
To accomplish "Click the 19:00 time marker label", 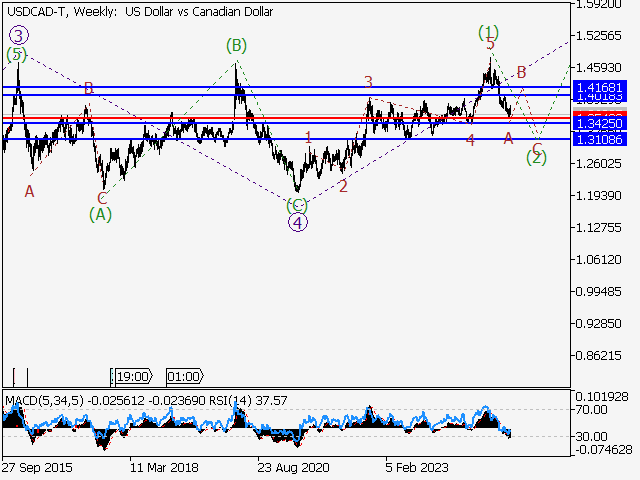I will click(132, 377).
